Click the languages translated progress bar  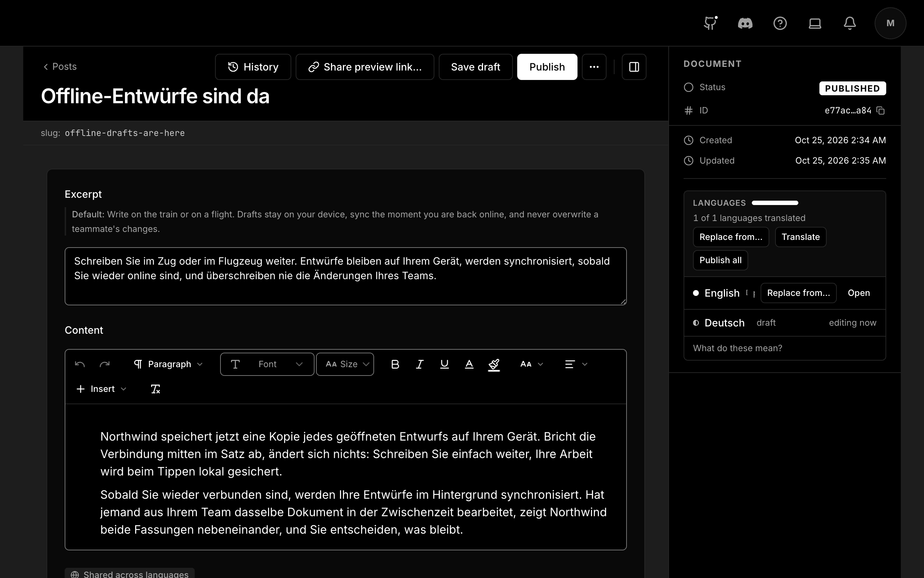(775, 202)
